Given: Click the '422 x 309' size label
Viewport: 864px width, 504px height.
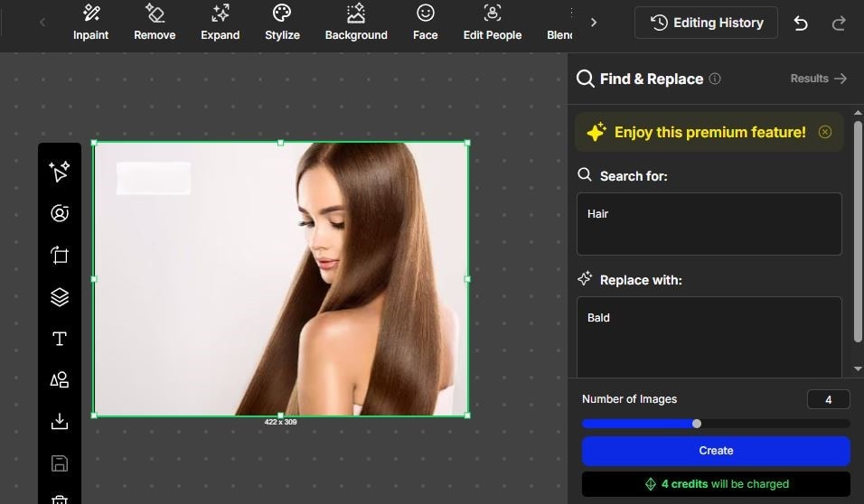Looking at the screenshot, I should point(280,422).
